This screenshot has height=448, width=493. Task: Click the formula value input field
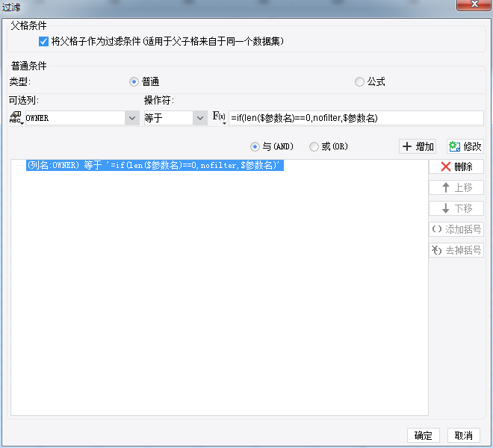coord(356,118)
